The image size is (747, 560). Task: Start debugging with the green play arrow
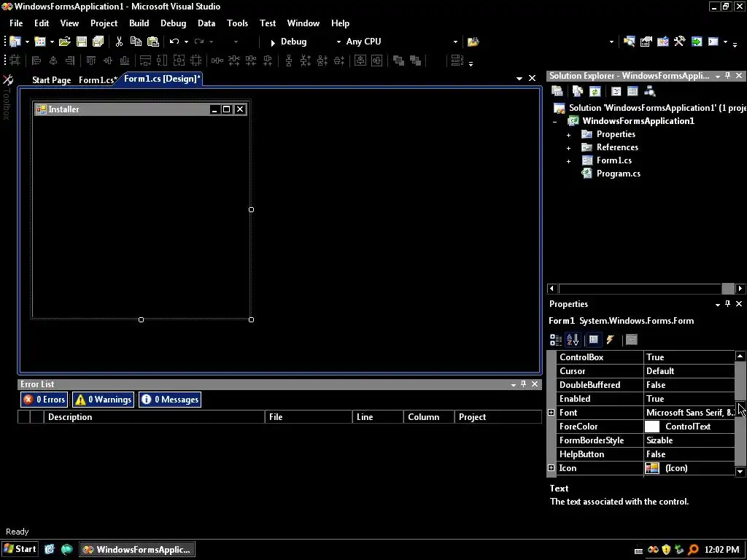pyautogui.click(x=273, y=42)
